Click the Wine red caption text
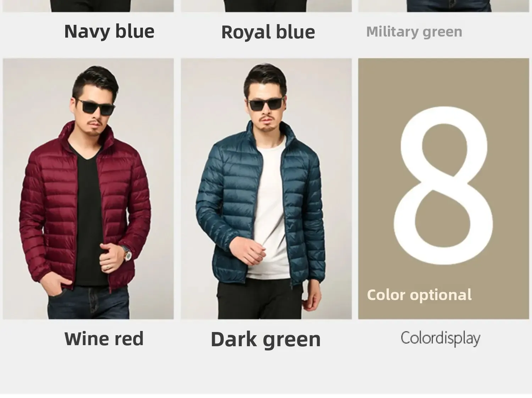This screenshot has width=532, height=398. 104,338
